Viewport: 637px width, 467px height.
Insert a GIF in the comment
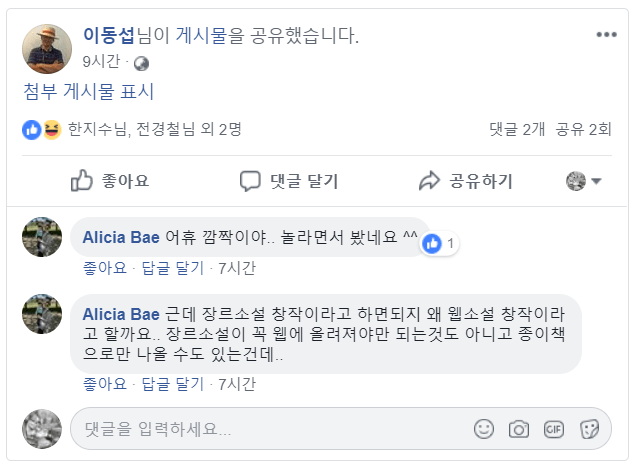[554, 429]
